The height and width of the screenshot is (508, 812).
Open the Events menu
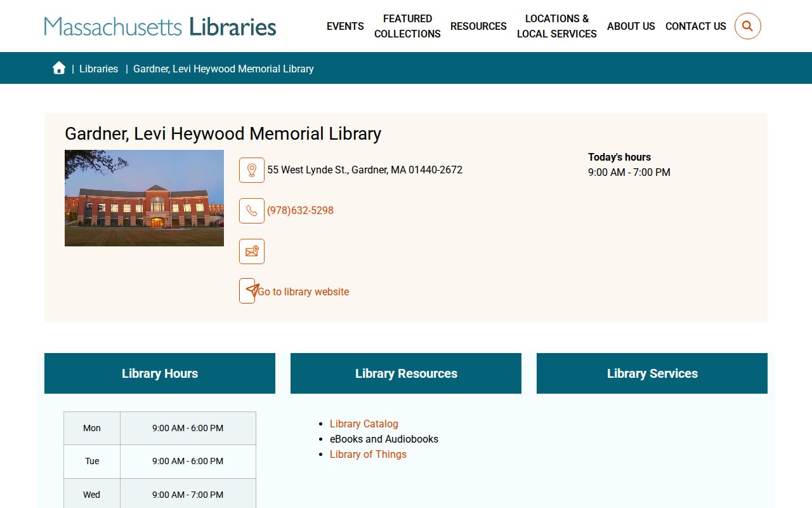point(345,26)
